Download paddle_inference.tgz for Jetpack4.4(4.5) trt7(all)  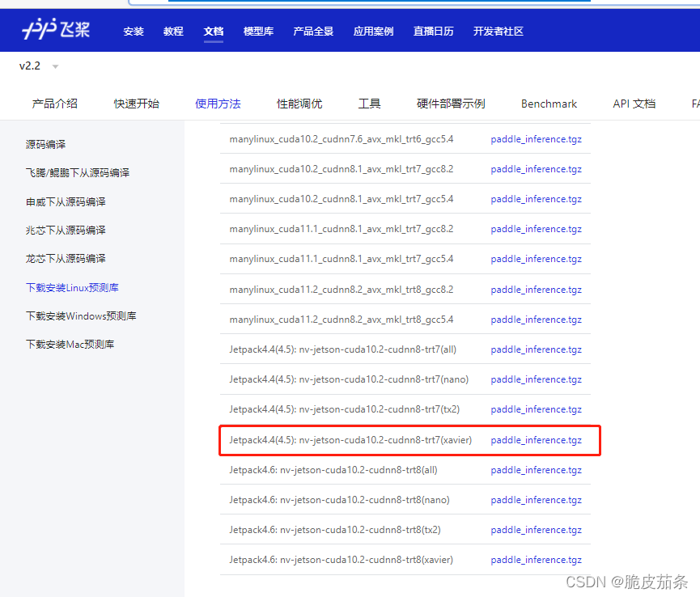coord(537,349)
